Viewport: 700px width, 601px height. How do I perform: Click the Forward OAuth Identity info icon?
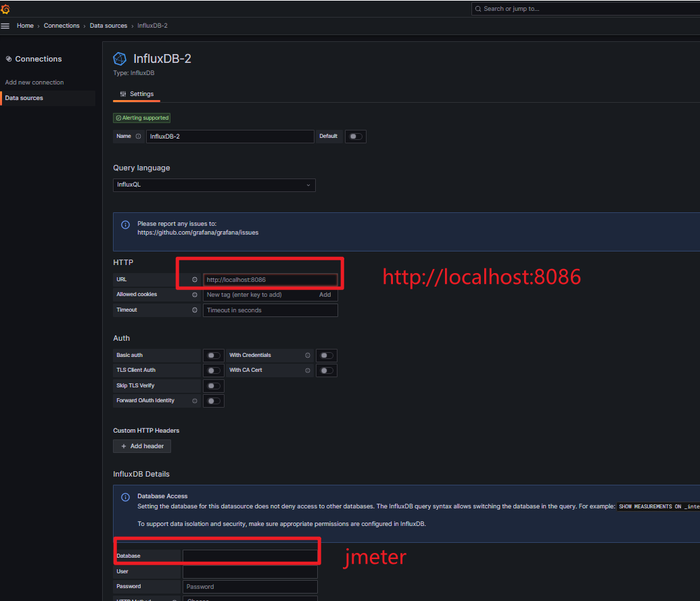pos(195,401)
